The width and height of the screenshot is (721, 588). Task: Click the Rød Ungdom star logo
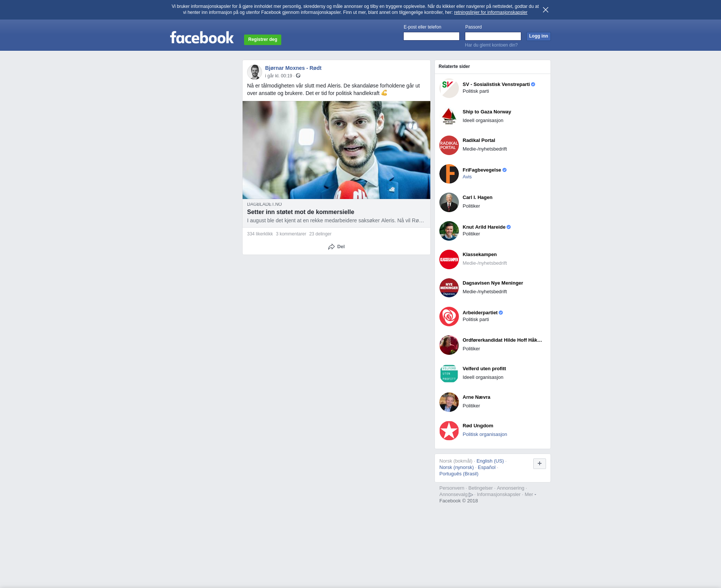(449, 431)
